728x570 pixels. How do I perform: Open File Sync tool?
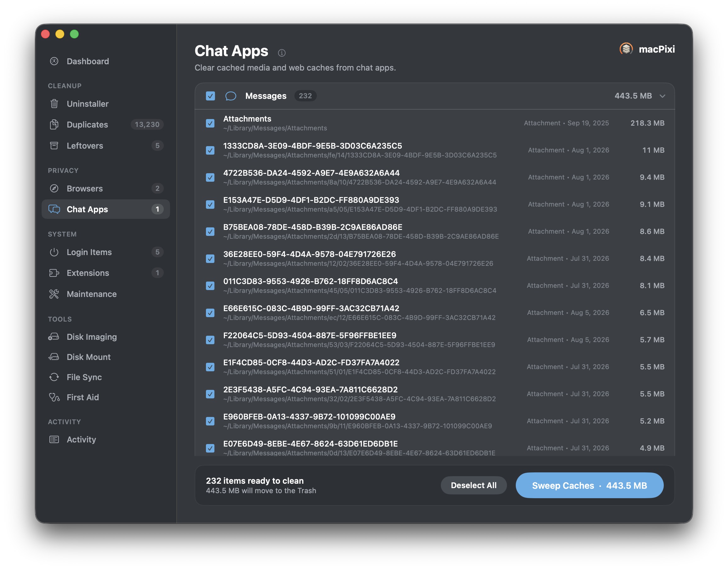tap(106, 377)
